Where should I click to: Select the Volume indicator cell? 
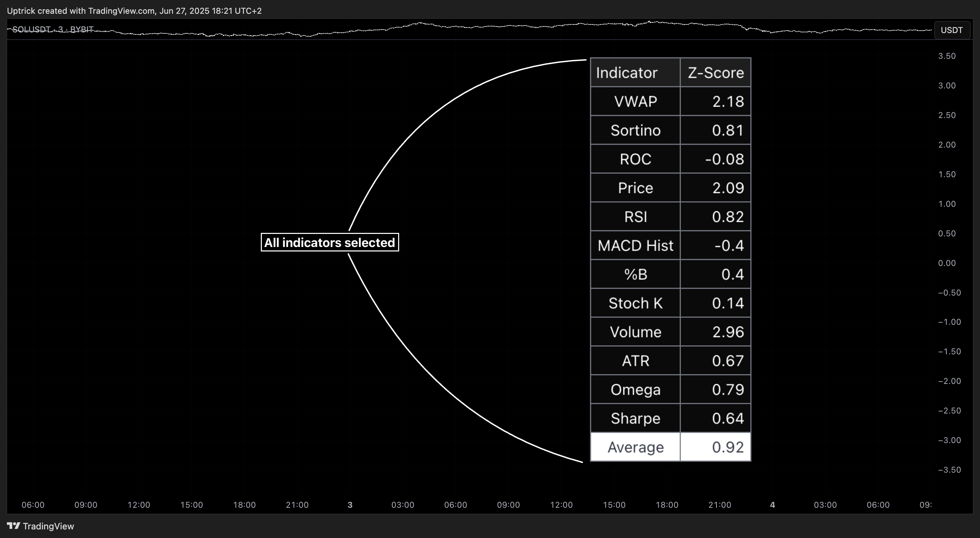pyautogui.click(x=635, y=332)
